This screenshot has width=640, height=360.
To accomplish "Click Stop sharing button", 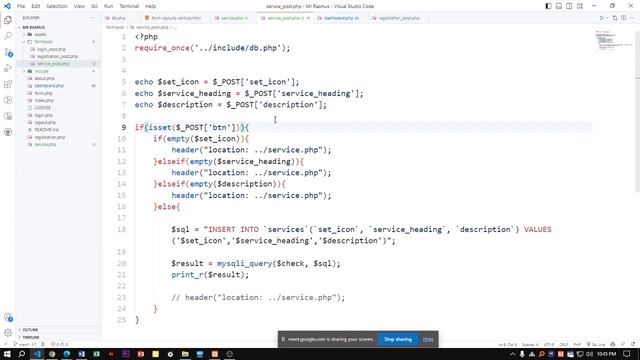I will pyautogui.click(x=398, y=339).
